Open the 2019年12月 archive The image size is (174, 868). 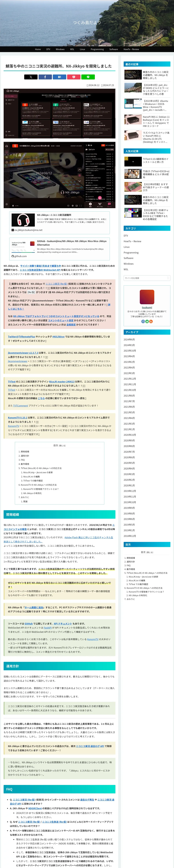click(130, 491)
